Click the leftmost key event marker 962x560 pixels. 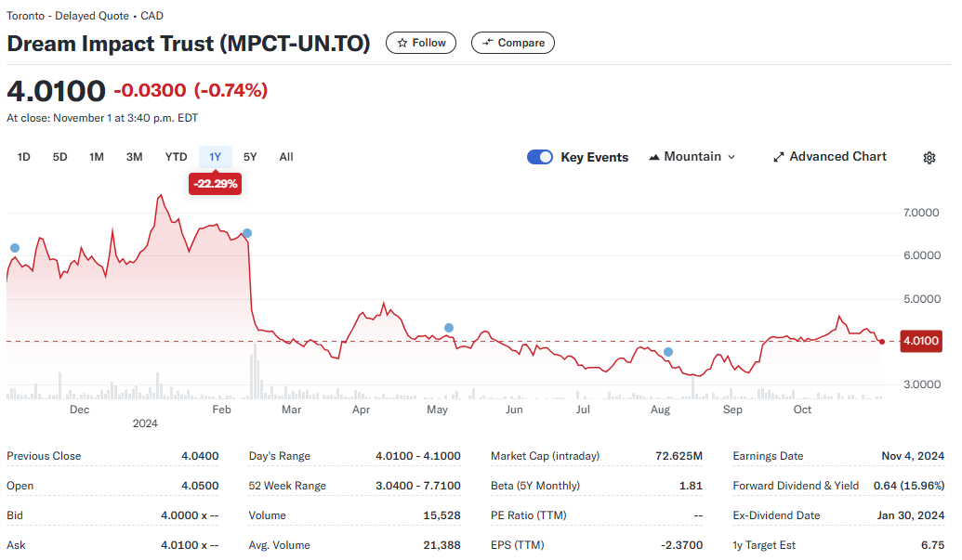click(x=15, y=248)
